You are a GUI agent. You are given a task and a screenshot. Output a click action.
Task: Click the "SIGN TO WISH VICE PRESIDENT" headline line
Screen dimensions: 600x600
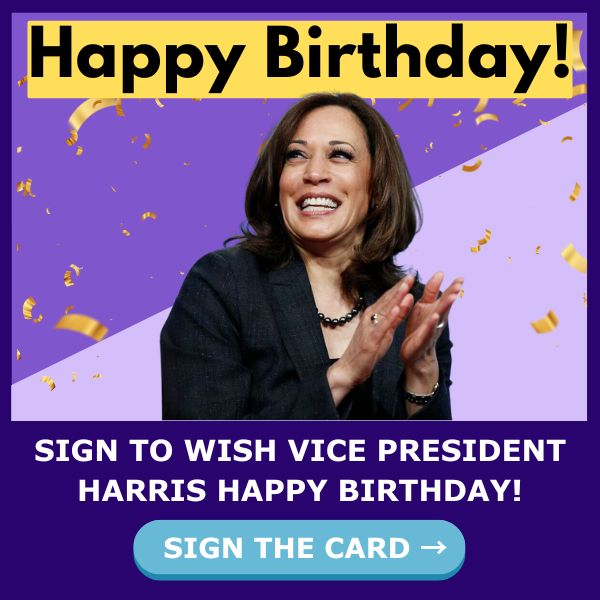300,450
